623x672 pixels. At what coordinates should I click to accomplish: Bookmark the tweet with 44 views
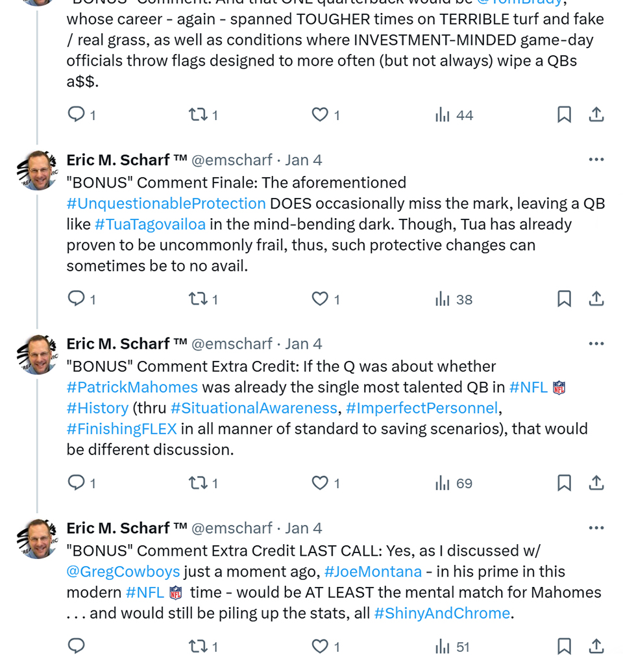564,114
